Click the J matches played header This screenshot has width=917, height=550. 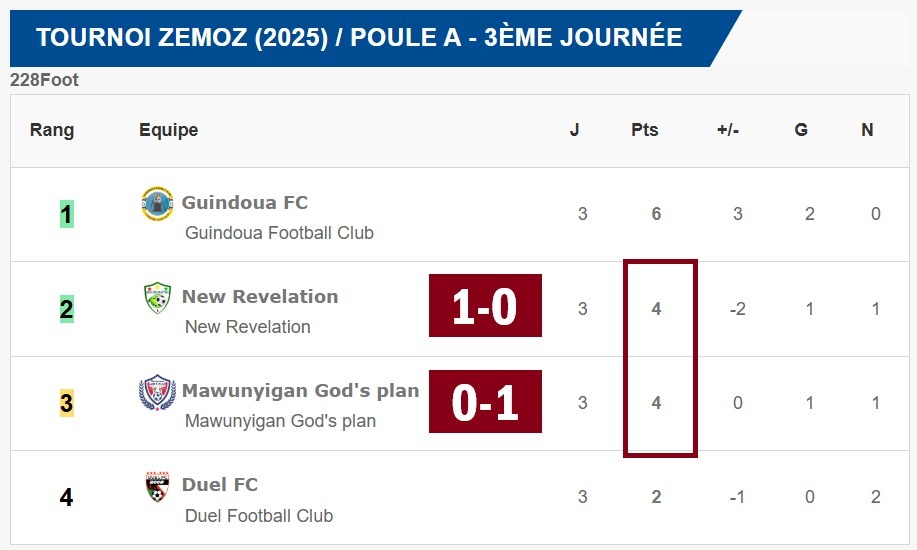click(x=575, y=130)
